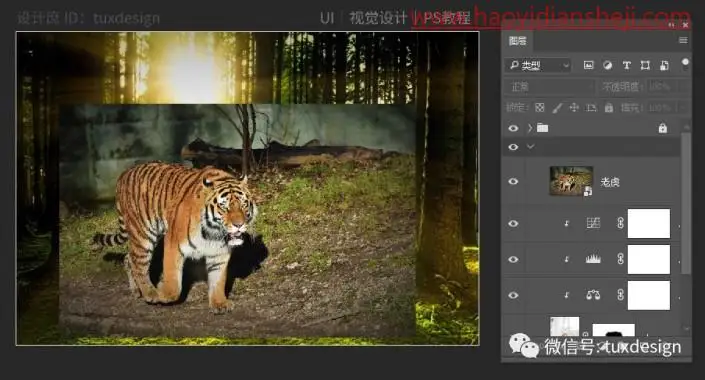Viewport: 705px width, 380px height.
Task: Click the mask link on the Levels layer
Action: (620, 259)
